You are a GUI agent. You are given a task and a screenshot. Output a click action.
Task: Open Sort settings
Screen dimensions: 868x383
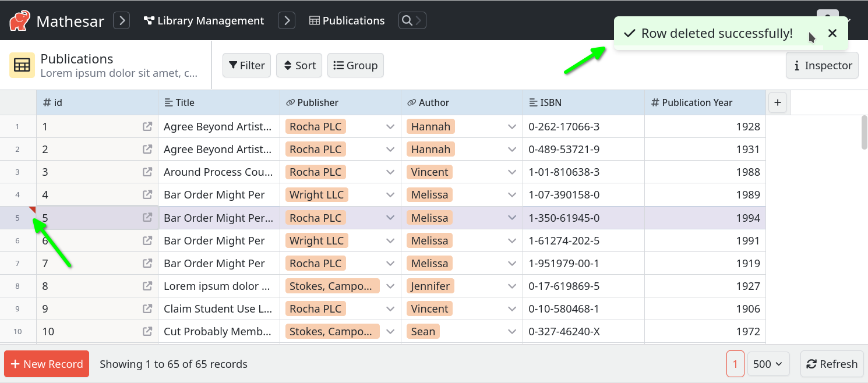pyautogui.click(x=299, y=65)
